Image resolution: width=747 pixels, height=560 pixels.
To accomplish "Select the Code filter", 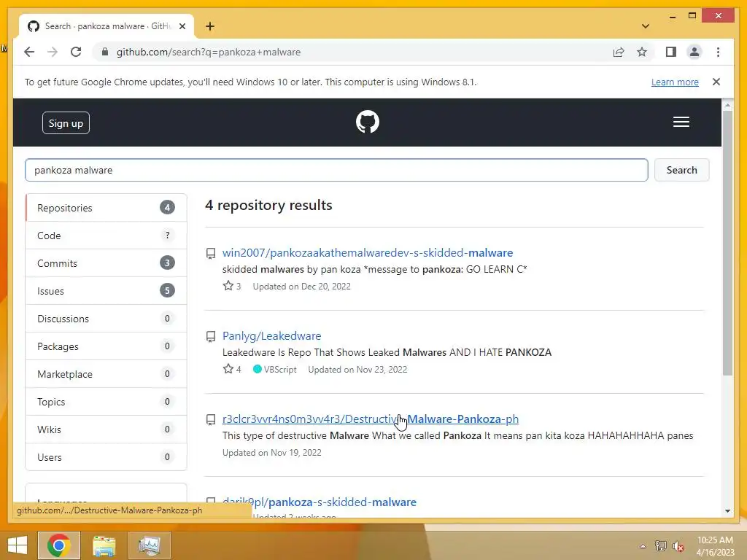I will [x=107, y=236].
